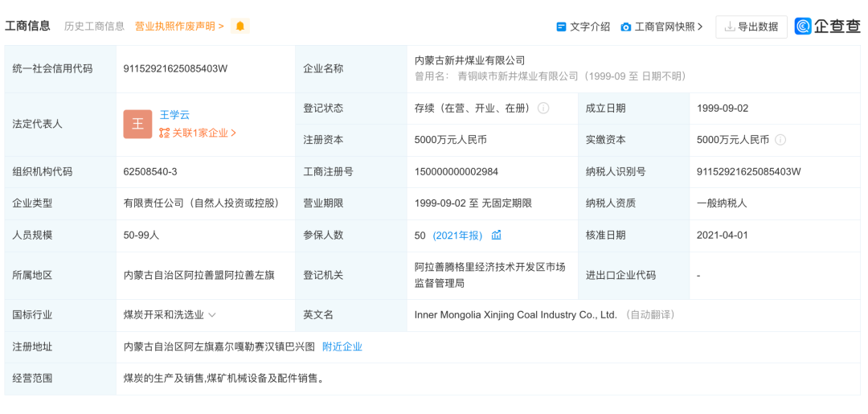868x414 pixels.
Task: Select the credit code 91152921625085403W in 统一社会信用代码 row
Action: (x=175, y=68)
